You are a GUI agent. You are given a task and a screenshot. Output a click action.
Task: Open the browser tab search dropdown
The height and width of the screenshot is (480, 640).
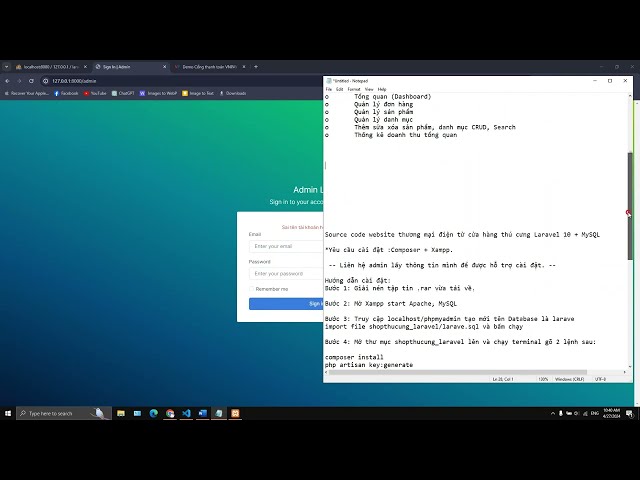(7, 67)
